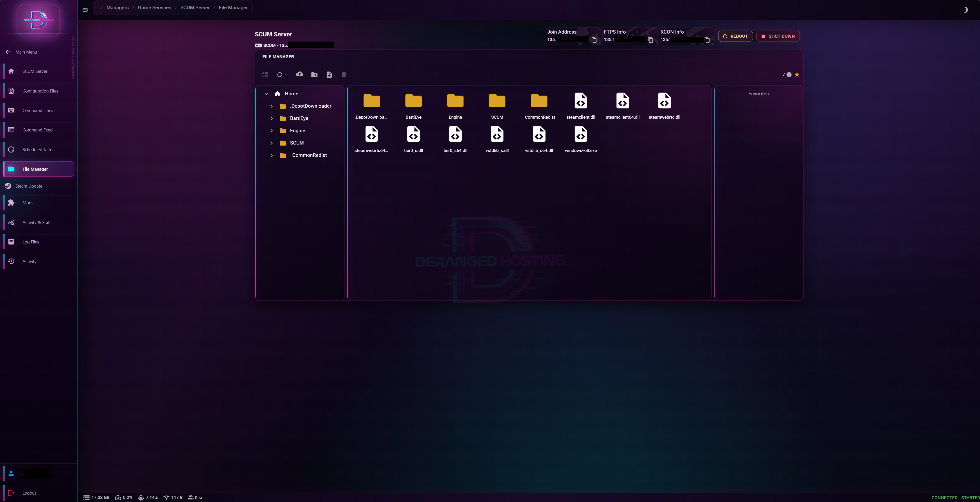
Task: Select vstdlib_s.dll file
Action: (x=497, y=139)
